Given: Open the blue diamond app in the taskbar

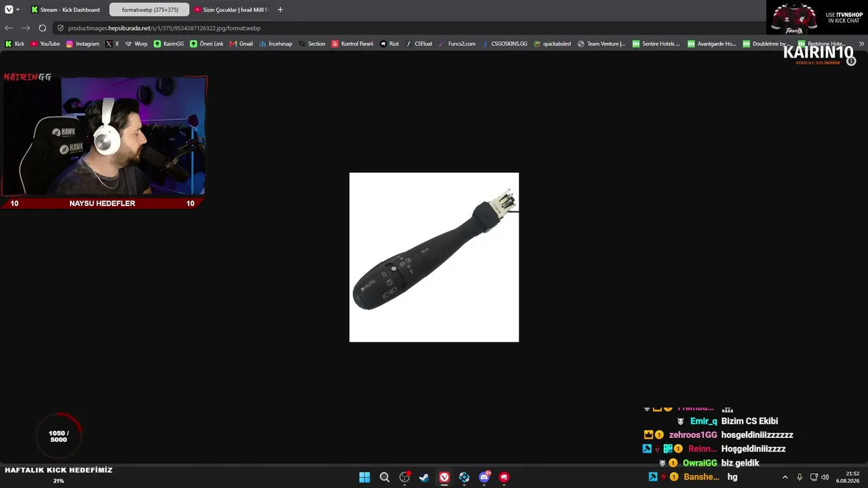Looking at the screenshot, I should [464, 477].
